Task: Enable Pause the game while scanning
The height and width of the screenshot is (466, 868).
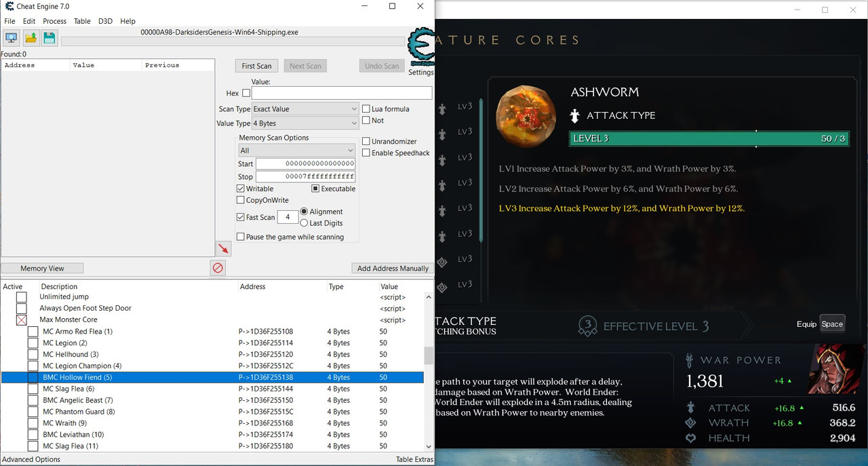Action: pyautogui.click(x=241, y=237)
